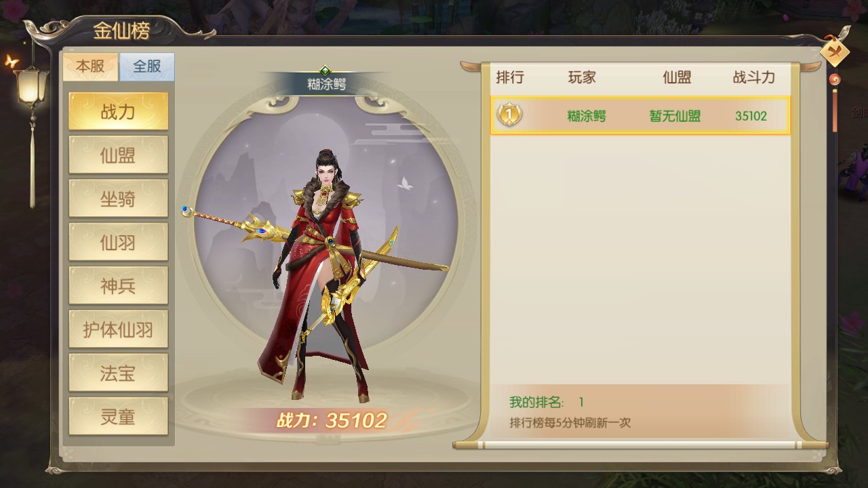Image resolution: width=868 pixels, height=488 pixels.
Task: Click the rank 1 gold medal icon
Action: [x=509, y=115]
